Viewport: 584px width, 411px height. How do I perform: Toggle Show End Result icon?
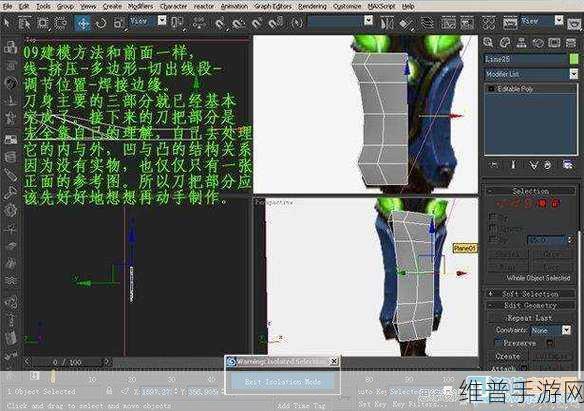(x=513, y=165)
